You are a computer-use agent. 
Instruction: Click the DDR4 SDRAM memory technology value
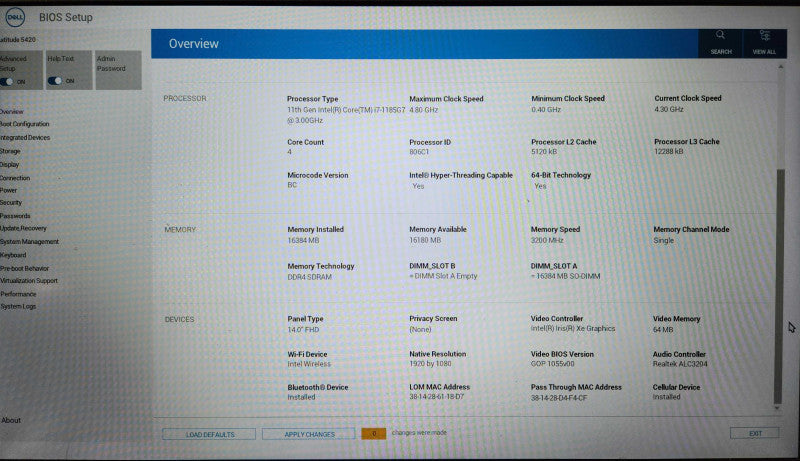pyautogui.click(x=309, y=277)
